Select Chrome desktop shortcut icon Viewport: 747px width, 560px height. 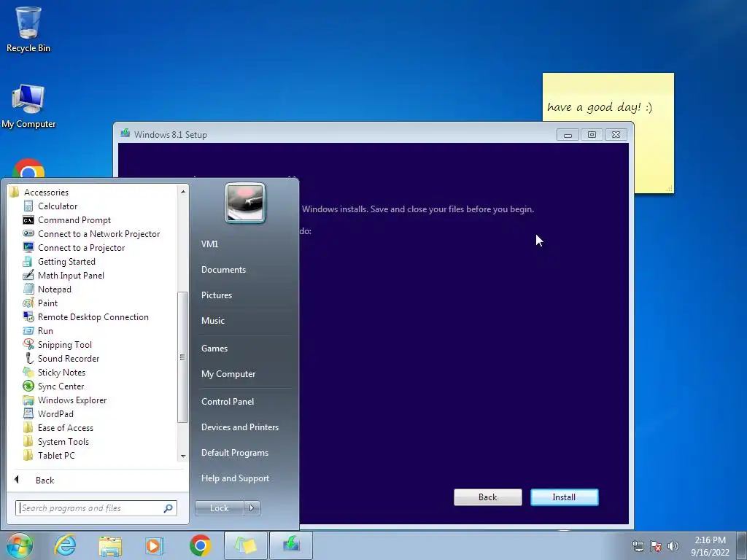(x=28, y=168)
